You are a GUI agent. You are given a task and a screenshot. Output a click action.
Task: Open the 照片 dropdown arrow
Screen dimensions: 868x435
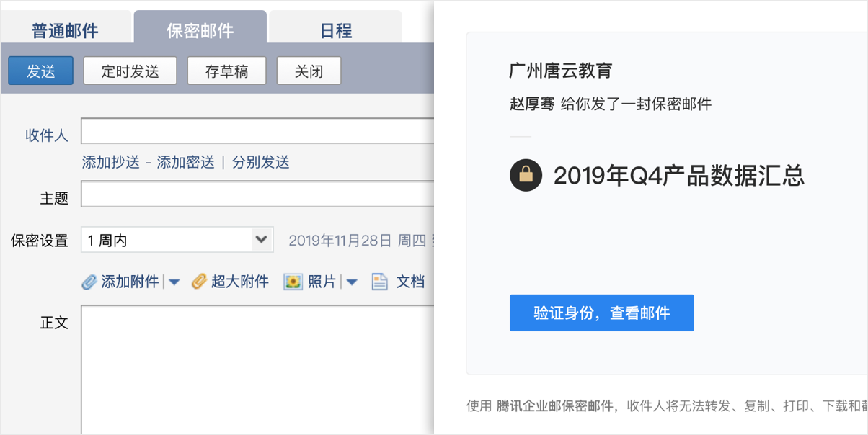351,282
